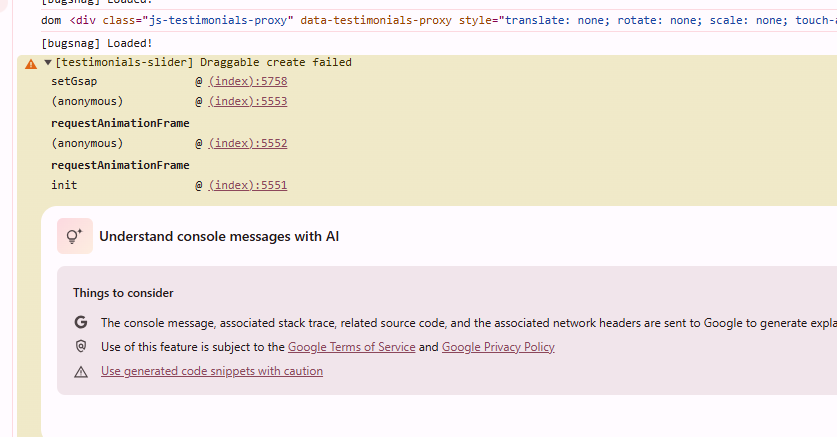Image resolution: width=837 pixels, height=437 pixels.
Task: Open the Google Terms of Service link
Action: coord(351,347)
